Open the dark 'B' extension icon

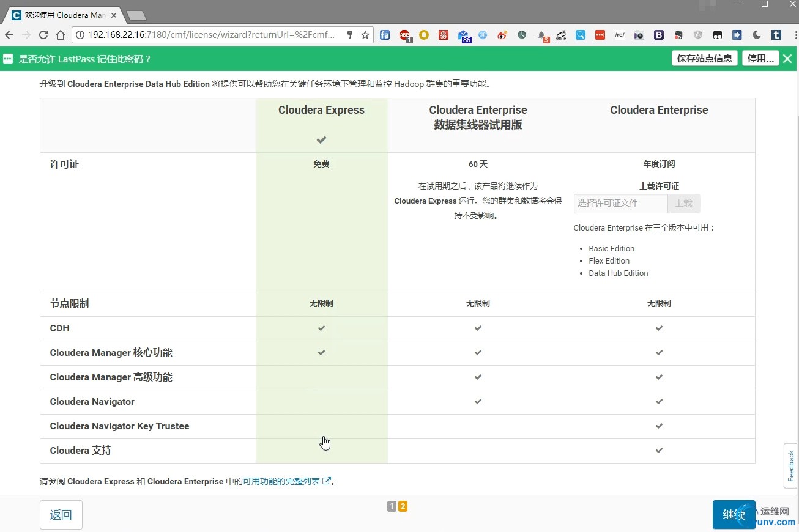659,35
